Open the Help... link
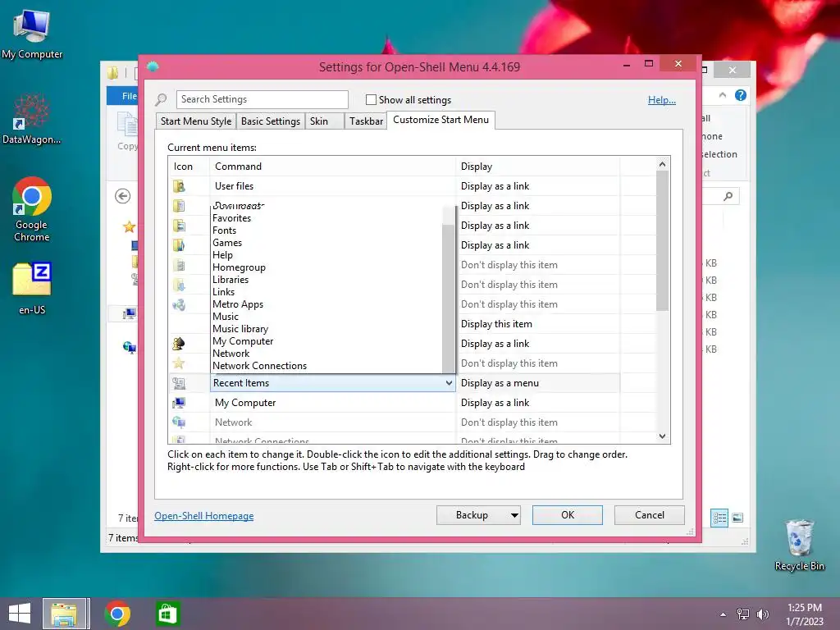 662,99
